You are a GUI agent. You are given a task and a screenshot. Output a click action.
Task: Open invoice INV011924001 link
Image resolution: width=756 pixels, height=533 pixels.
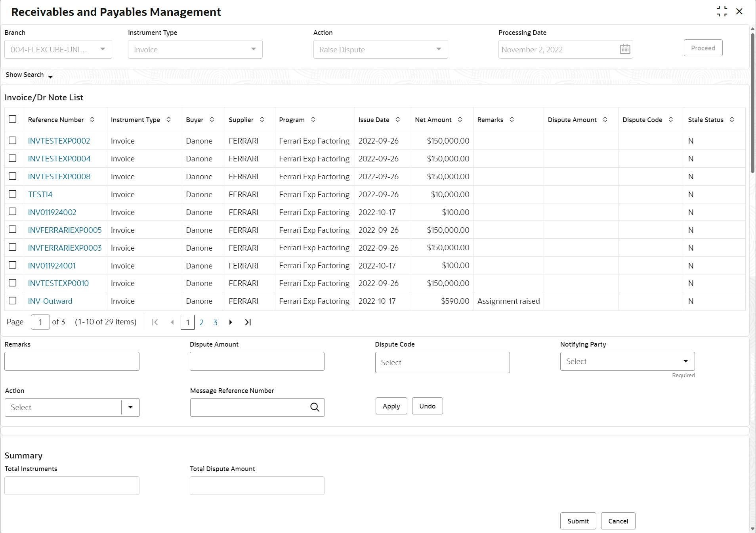(52, 266)
